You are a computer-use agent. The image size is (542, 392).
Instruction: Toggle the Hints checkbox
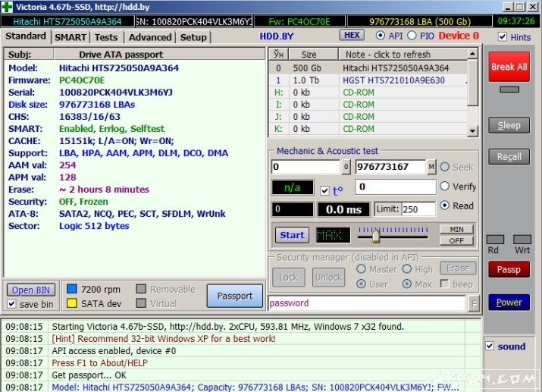pos(503,37)
